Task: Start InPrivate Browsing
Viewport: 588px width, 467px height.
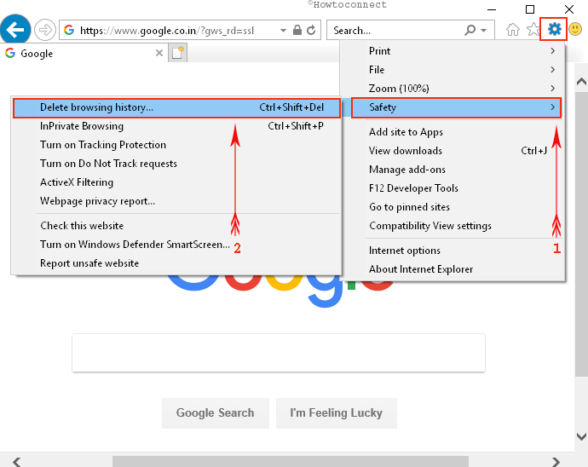Action: [177, 126]
